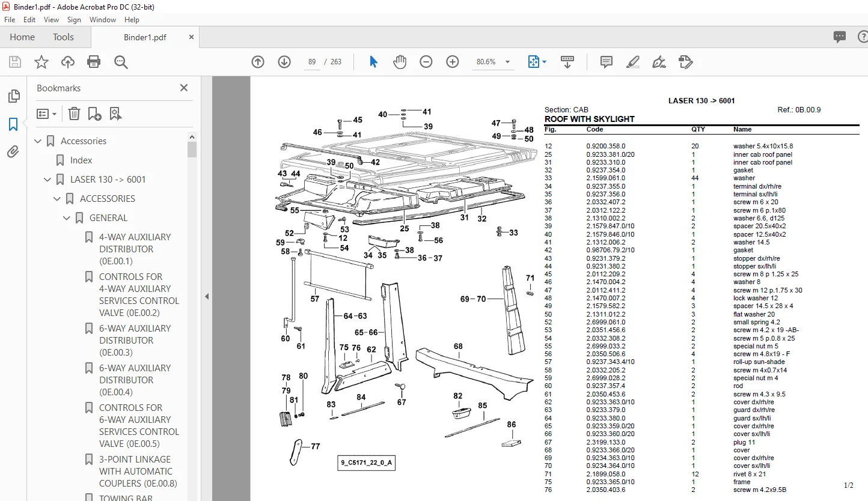The image size is (868, 501).
Task: Open the Edit menu
Action: tap(29, 20)
